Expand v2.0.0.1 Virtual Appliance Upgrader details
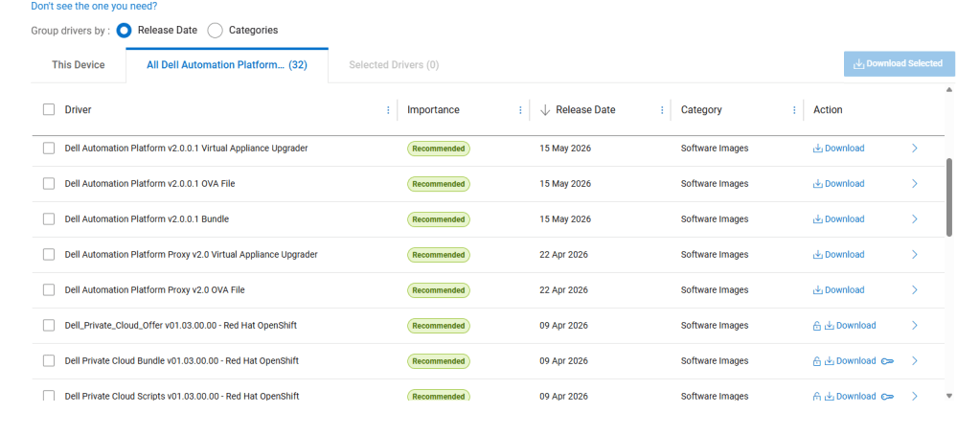The width and height of the screenshot is (980, 436). [914, 149]
